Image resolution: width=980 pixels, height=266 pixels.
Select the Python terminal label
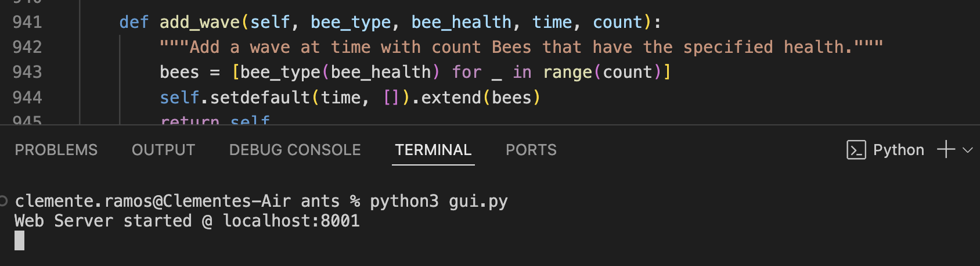[x=899, y=150]
